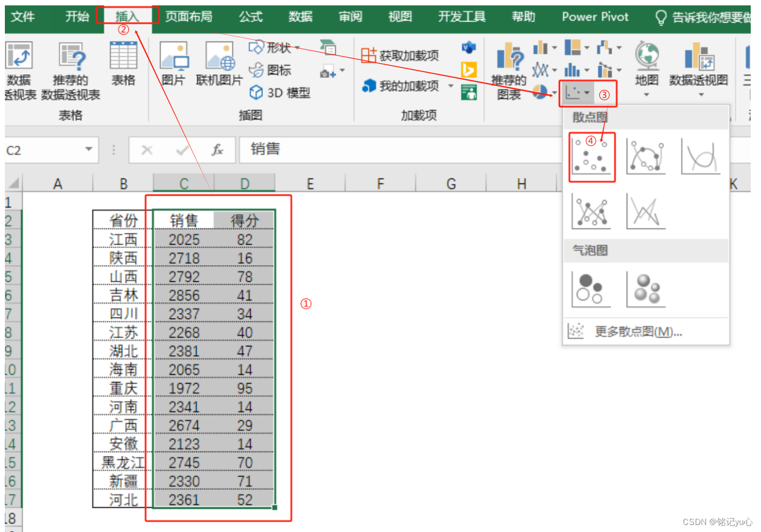
Task: Switch to the 插入 tab
Action: [x=127, y=17]
